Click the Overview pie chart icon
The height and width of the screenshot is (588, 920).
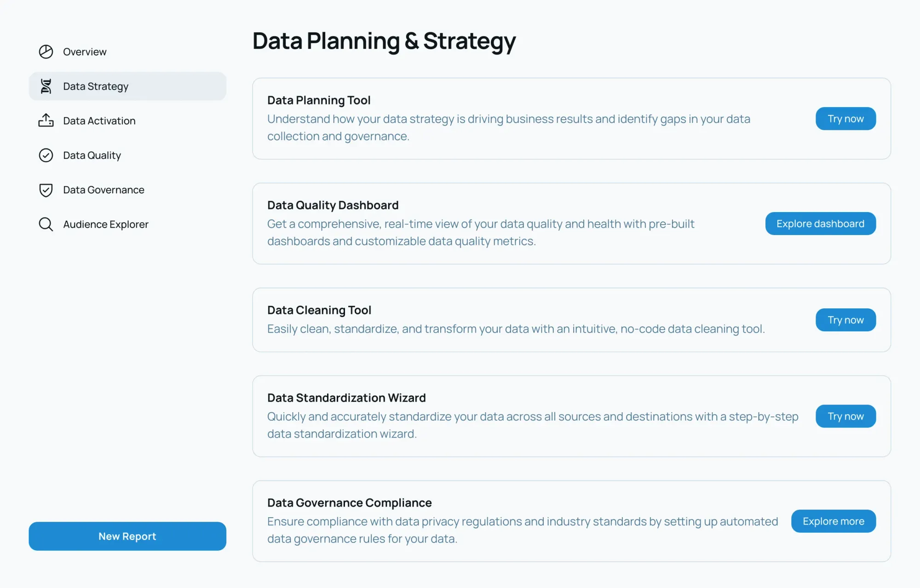pos(46,52)
